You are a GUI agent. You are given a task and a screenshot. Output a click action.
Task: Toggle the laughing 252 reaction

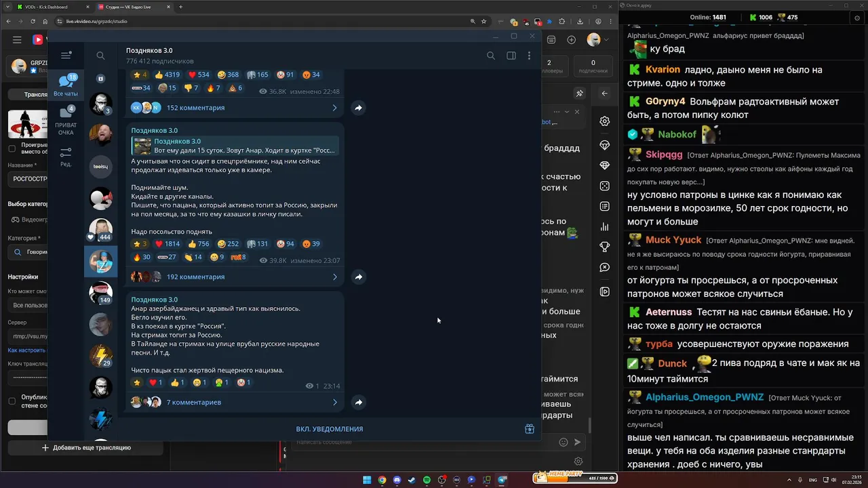coord(228,244)
